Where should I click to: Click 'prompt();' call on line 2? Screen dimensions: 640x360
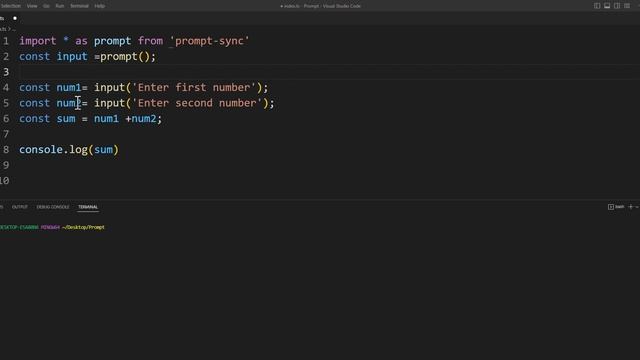tap(128, 56)
